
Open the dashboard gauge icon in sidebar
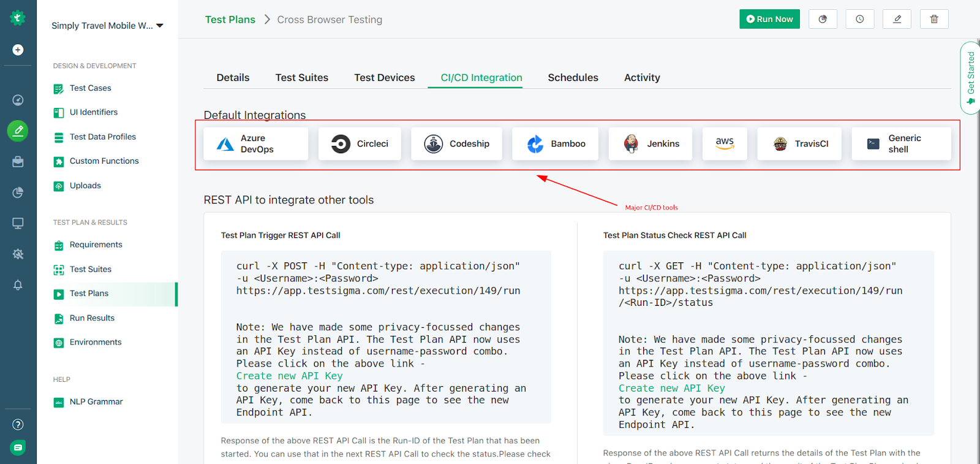point(18,100)
